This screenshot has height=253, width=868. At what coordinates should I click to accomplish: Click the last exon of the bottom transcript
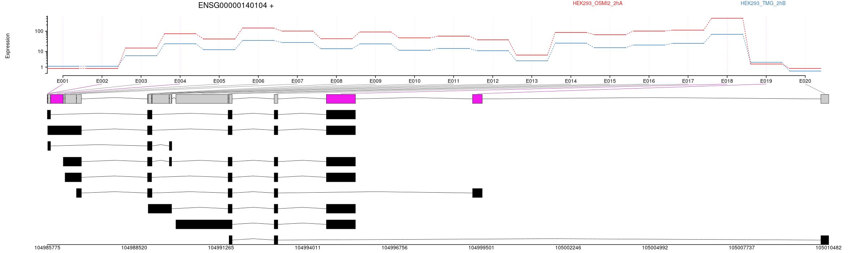coord(825,240)
